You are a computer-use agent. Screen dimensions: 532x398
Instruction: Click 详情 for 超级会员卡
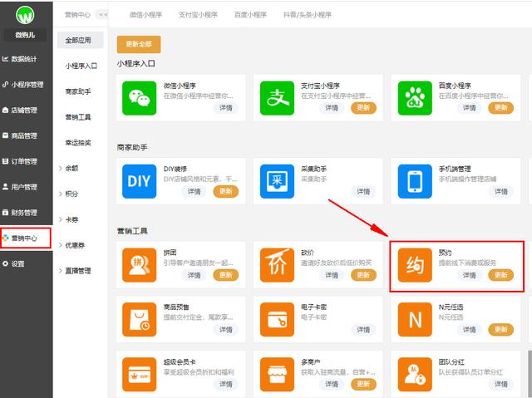[x=226, y=384]
